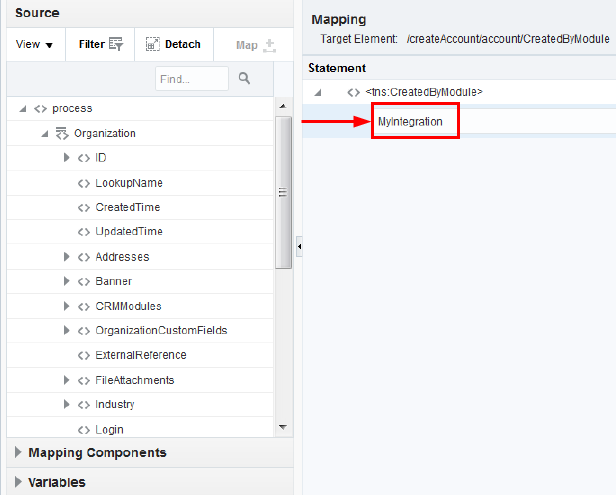Image resolution: width=616 pixels, height=495 pixels.
Task: Expand the Industry element node
Action: (x=66, y=404)
